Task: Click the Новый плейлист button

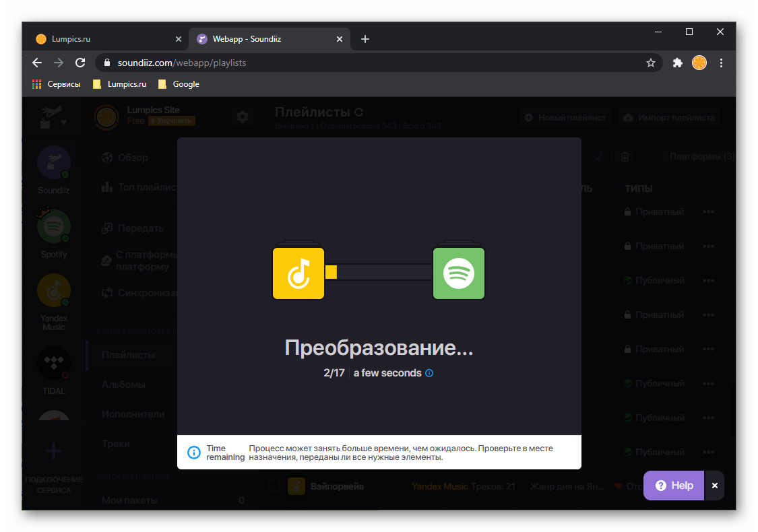Action: click(565, 118)
